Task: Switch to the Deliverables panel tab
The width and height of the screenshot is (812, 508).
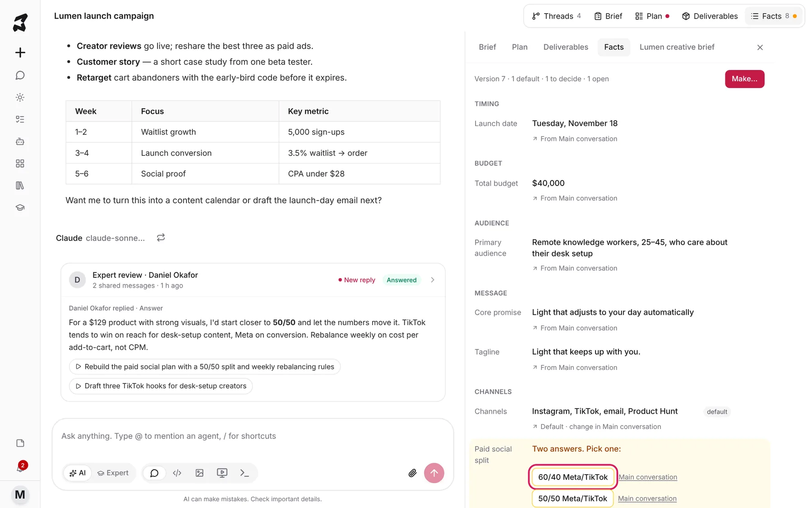Action: pyautogui.click(x=566, y=47)
